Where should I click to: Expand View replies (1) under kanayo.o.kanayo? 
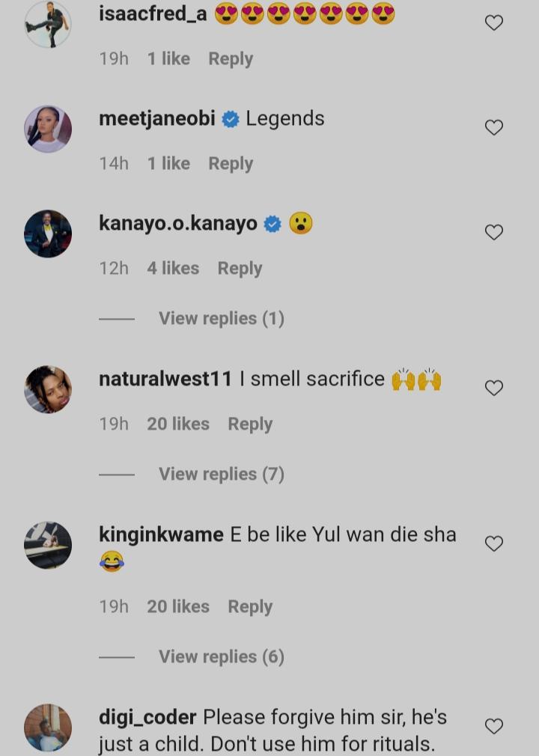pyautogui.click(x=222, y=319)
